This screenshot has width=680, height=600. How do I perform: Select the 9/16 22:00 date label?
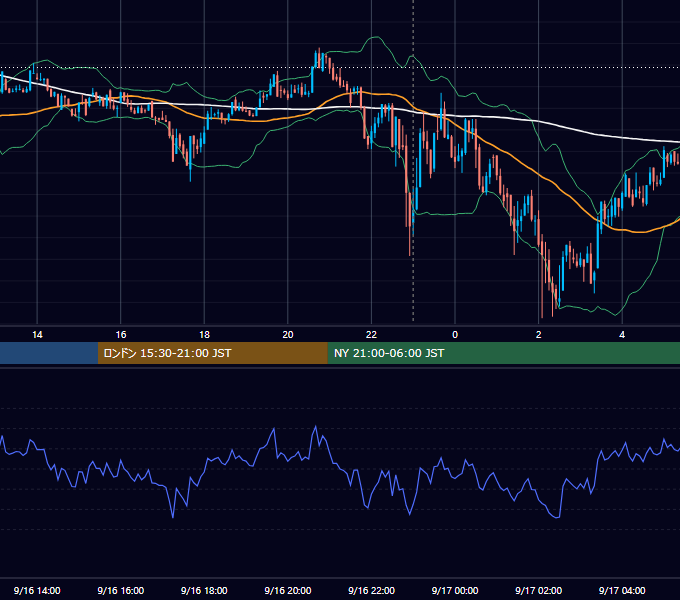[371, 590]
